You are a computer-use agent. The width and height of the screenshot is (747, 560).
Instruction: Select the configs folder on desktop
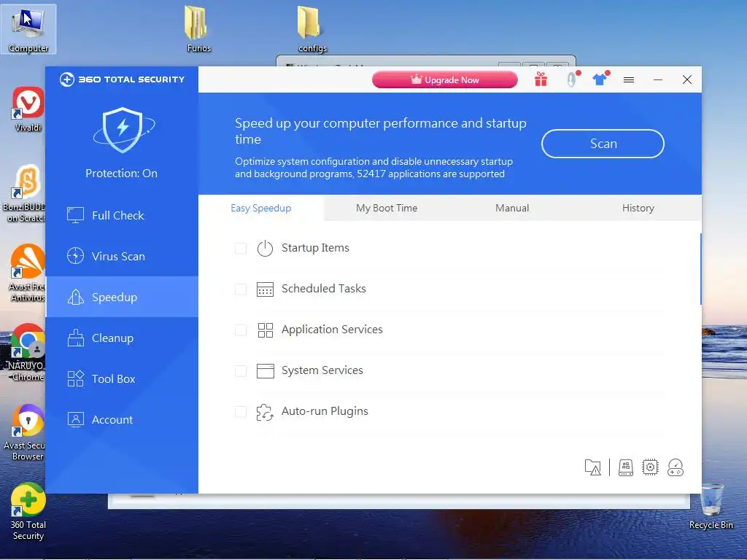click(312, 28)
